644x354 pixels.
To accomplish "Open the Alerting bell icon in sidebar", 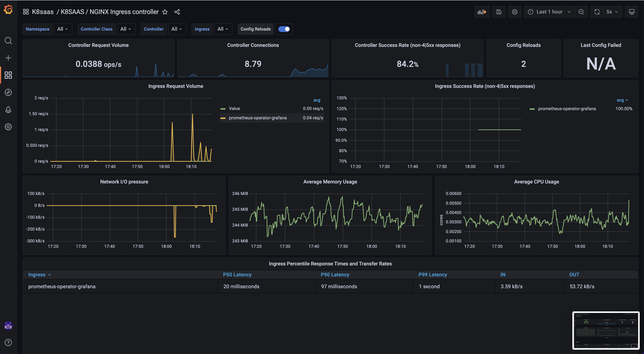I will tap(8, 109).
